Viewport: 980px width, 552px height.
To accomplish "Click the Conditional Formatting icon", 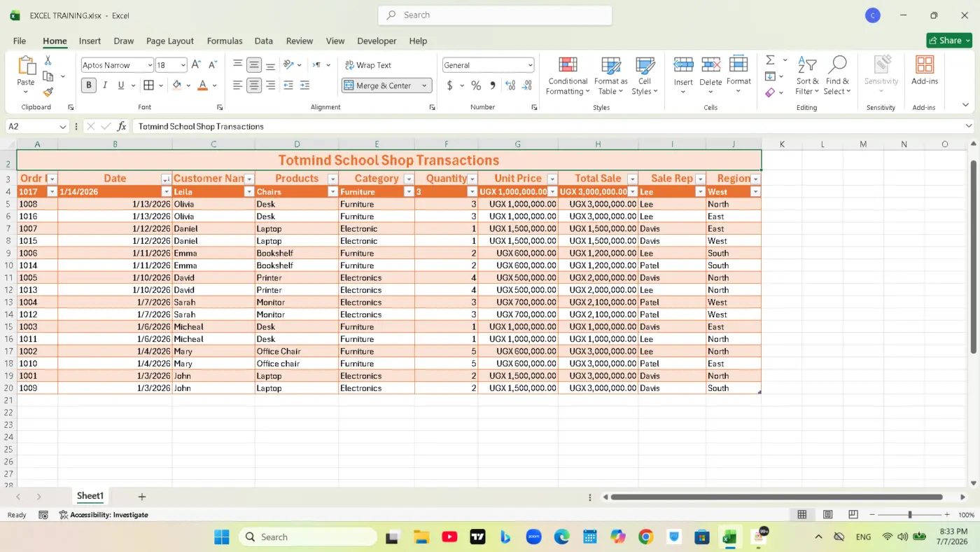I will click(x=568, y=66).
